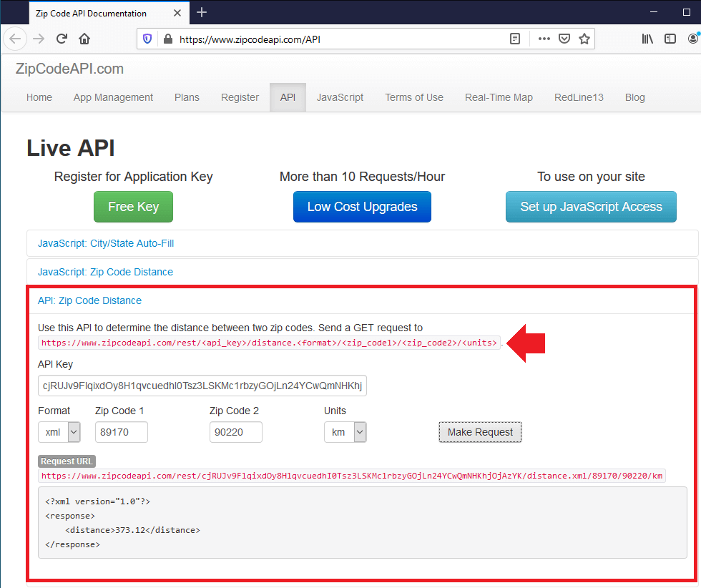Image resolution: width=701 pixels, height=588 pixels.
Task: Show sidebars icon in toolbar
Action: point(670,39)
